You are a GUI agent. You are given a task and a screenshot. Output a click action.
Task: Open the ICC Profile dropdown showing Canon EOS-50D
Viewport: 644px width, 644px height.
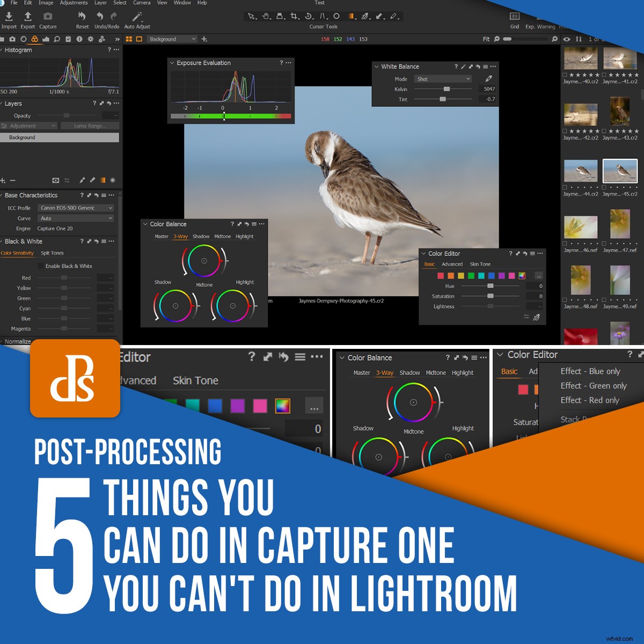(x=75, y=208)
